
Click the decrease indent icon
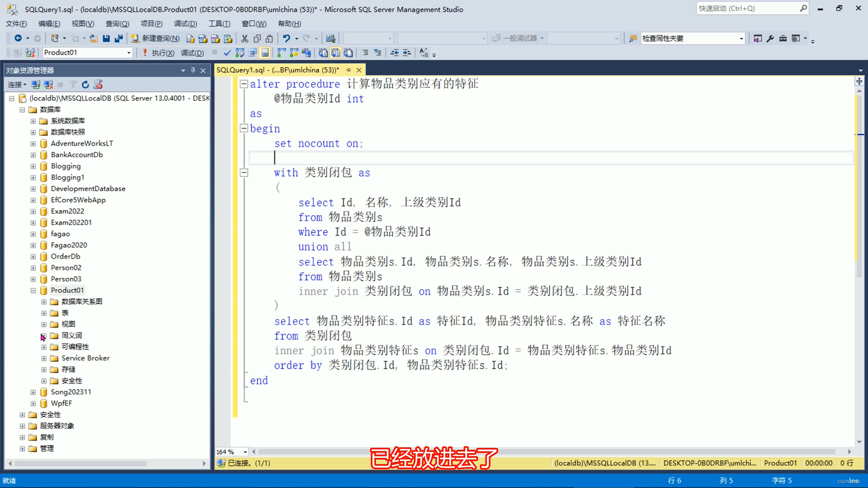pos(395,53)
